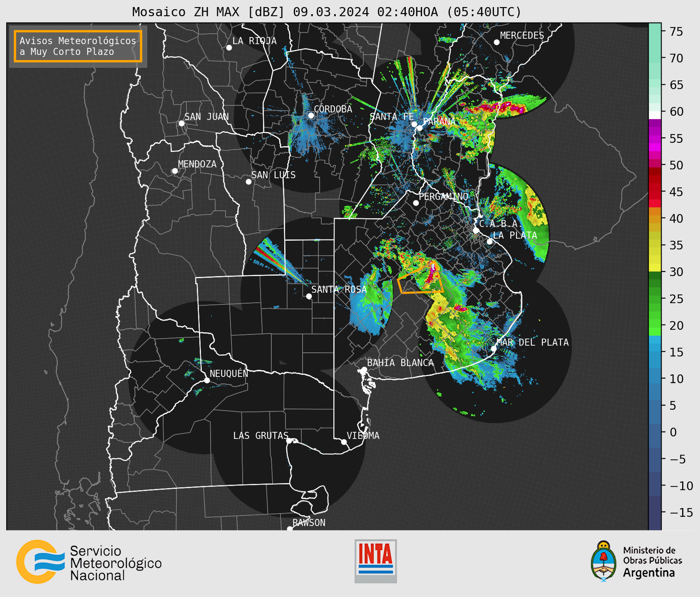Click the 'LAS GRUTAS' city label
700x597 pixels.
(x=261, y=436)
